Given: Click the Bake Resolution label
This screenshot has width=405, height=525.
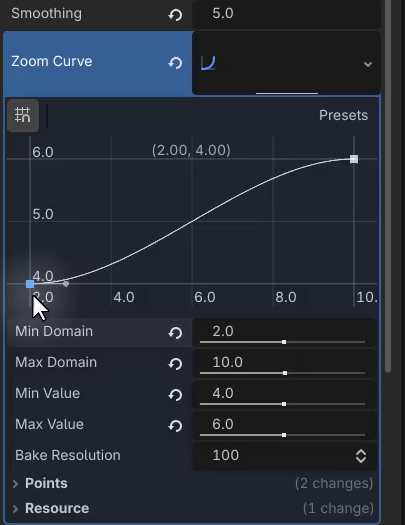Looking at the screenshot, I should coord(68,455).
